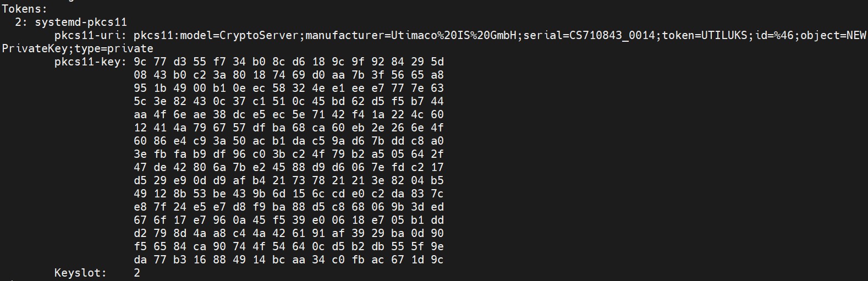The height and width of the screenshot is (281, 868).
Task: Click final key byte '9c' in last row
Action: pyautogui.click(x=437, y=260)
